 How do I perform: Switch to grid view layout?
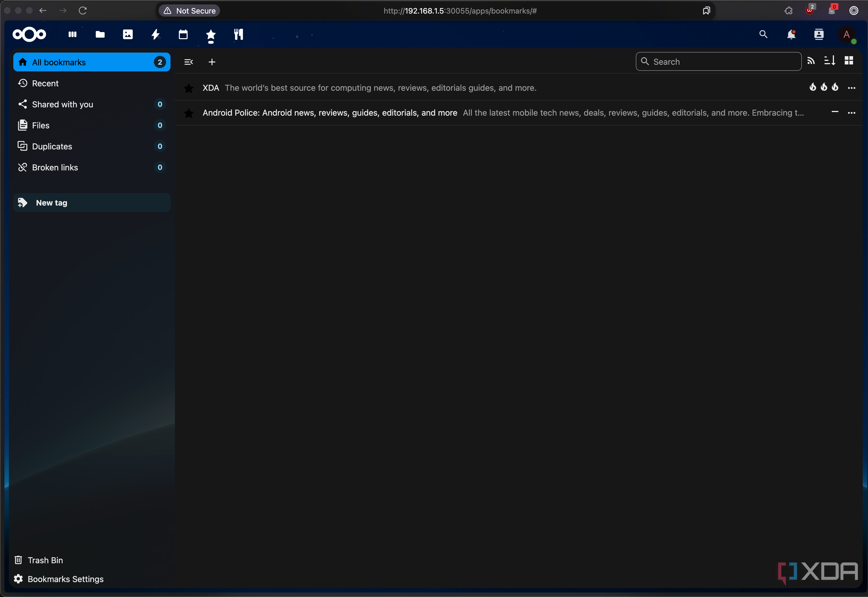click(x=849, y=61)
